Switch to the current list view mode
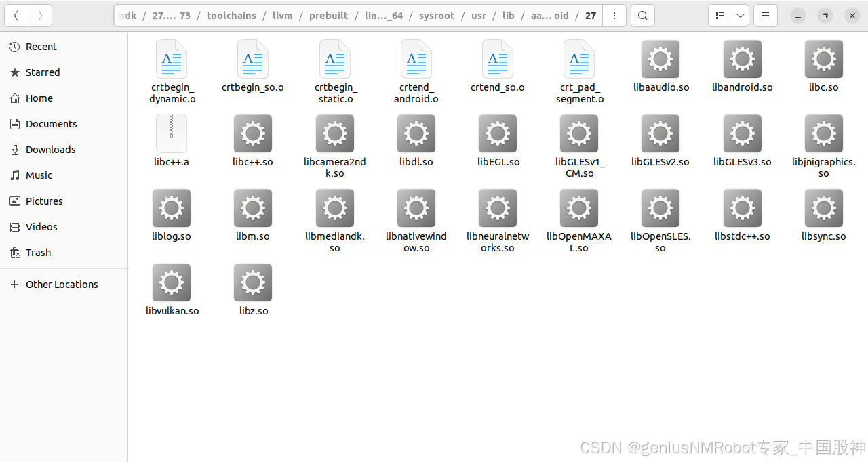The height and width of the screenshot is (462, 868). point(720,15)
